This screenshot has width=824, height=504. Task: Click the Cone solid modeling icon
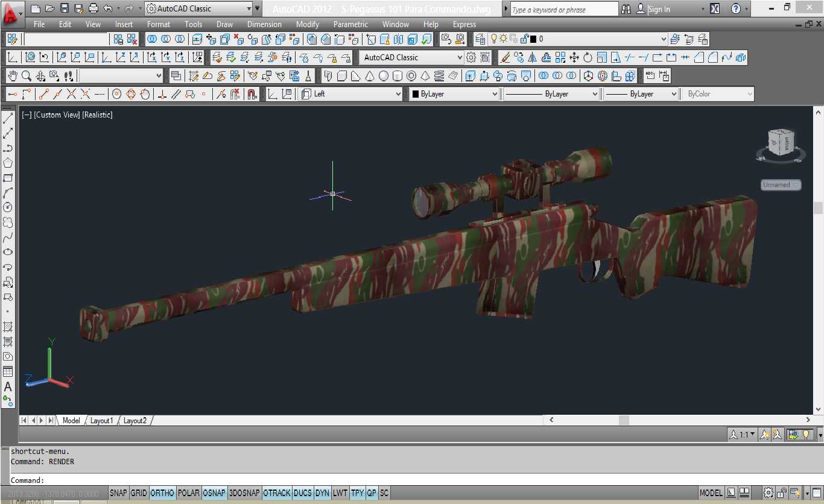click(369, 76)
